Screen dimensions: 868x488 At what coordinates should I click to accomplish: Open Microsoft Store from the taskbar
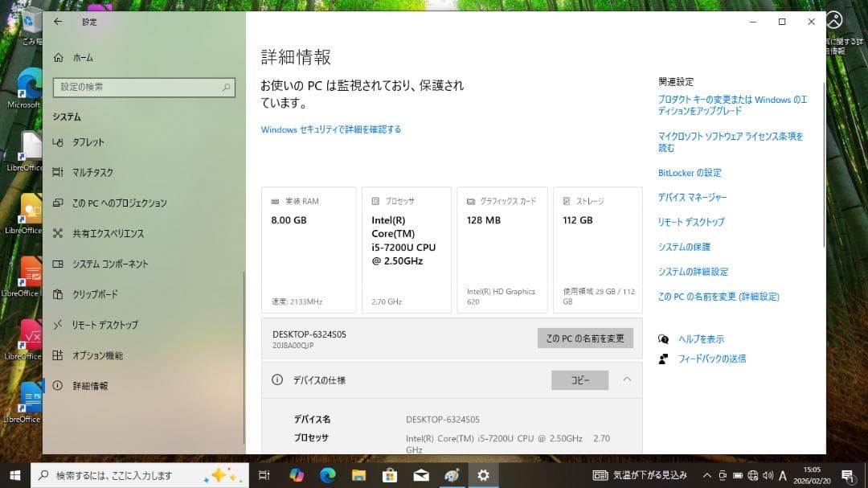(x=390, y=475)
